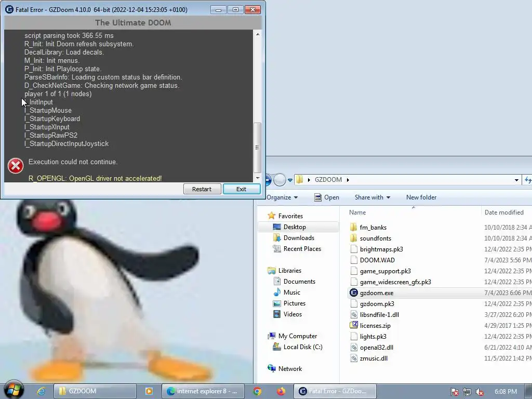Click scroll up arrow of startup log

pos(258,34)
